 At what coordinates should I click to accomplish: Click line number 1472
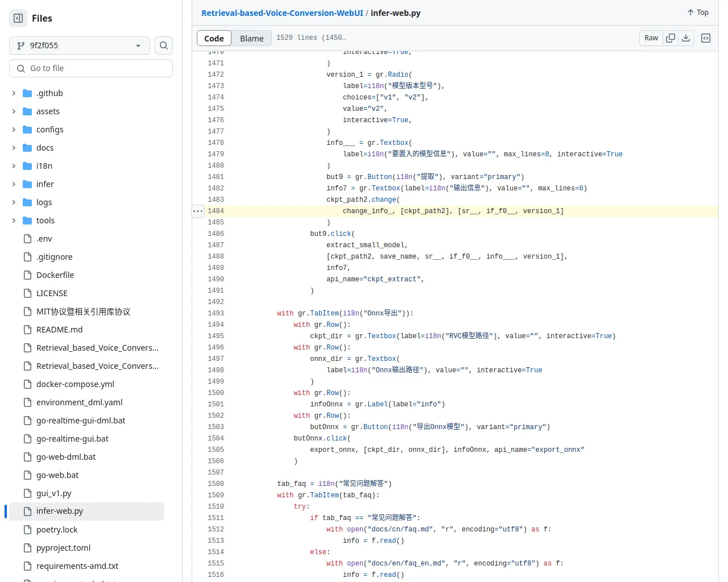pos(216,74)
